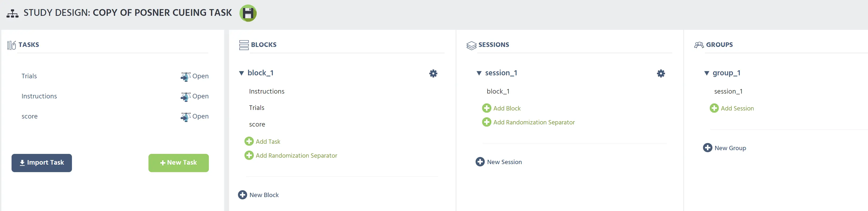Click the Import Task button
The height and width of the screenshot is (211, 868).
42,163
